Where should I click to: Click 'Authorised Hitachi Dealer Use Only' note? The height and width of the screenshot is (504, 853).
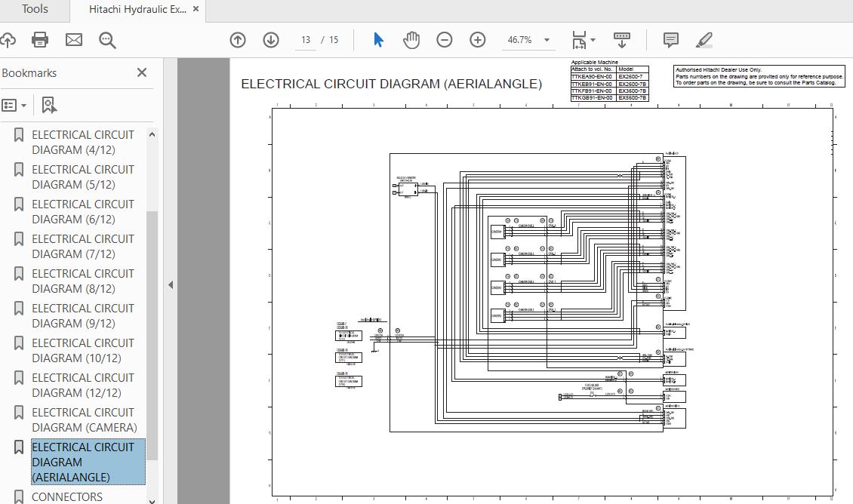click(718, 70)
